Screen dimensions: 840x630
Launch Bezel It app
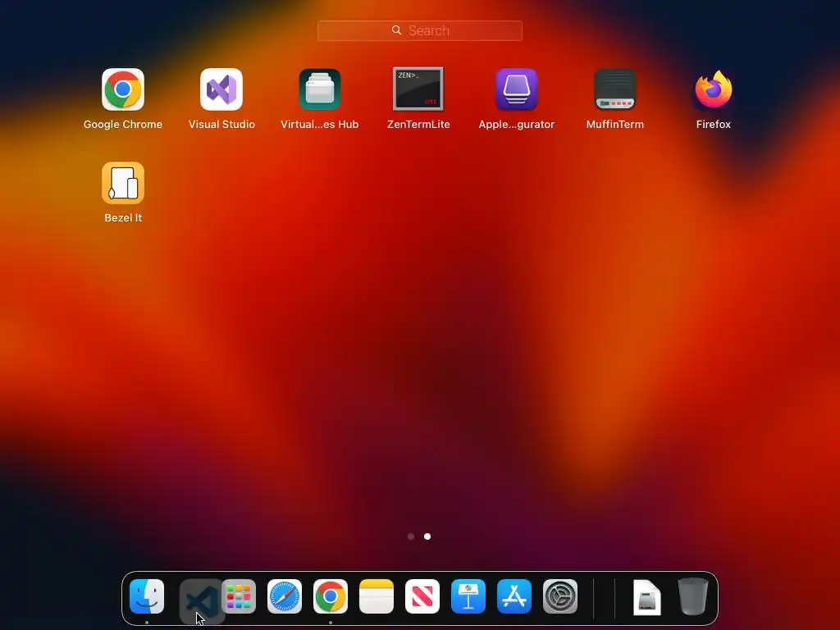(x=123, y=183)
